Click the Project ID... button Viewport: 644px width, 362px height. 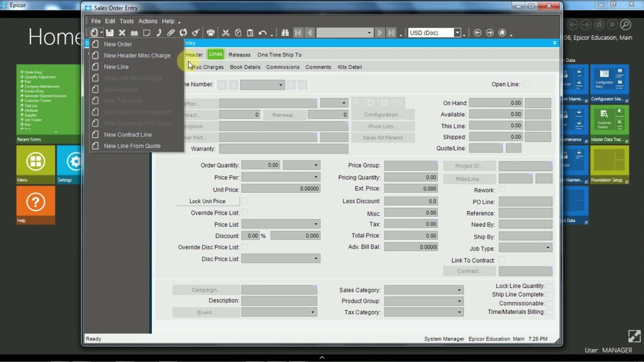pos(469,166)
